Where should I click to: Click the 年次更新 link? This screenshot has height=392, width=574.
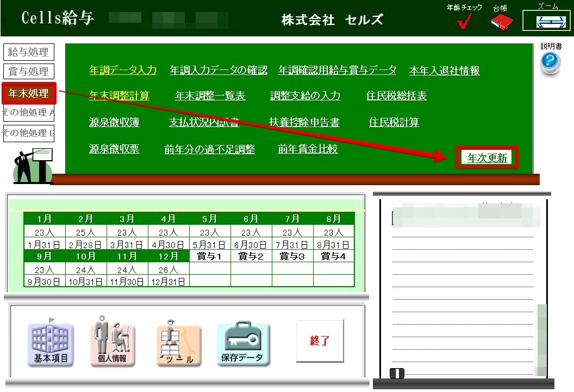[x=487, y=158]
